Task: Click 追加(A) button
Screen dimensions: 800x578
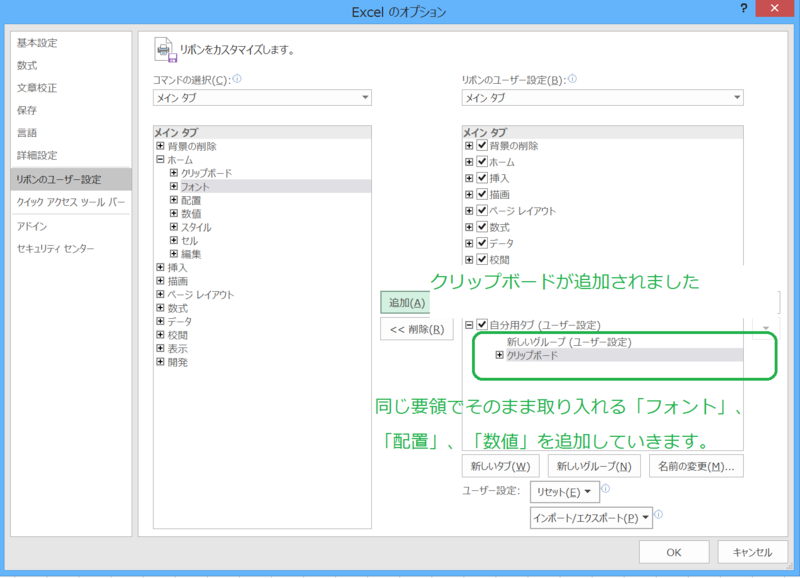Action: [x=406, y=303]
